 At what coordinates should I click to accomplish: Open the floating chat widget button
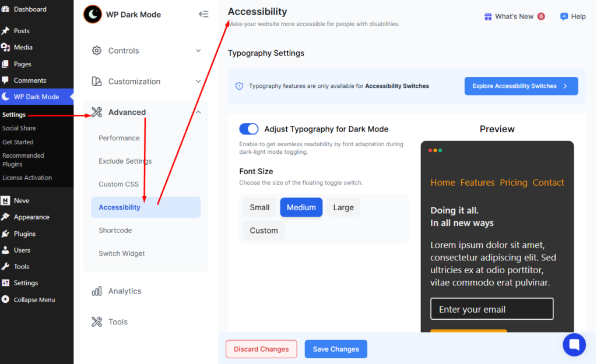coord(574,345)
